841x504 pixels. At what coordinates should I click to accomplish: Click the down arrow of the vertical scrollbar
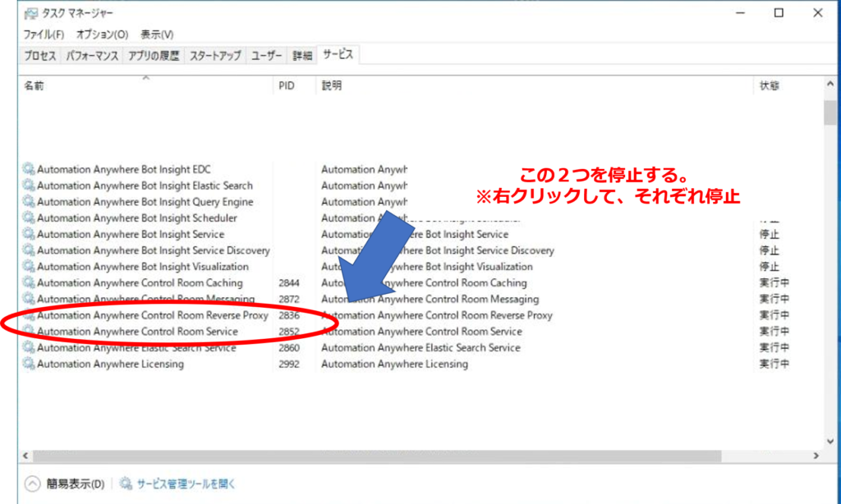tap(830, 442)
